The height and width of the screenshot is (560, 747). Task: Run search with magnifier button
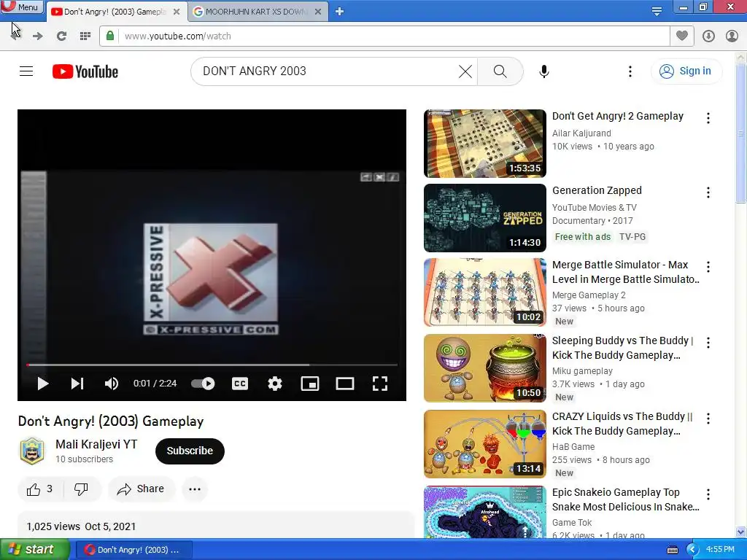tap(500, 71)
